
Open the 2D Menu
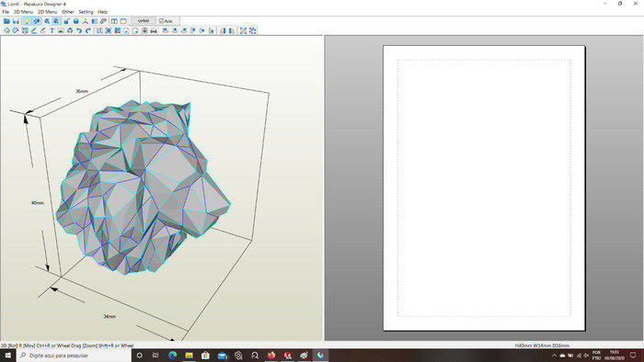[x=47, y=12]
